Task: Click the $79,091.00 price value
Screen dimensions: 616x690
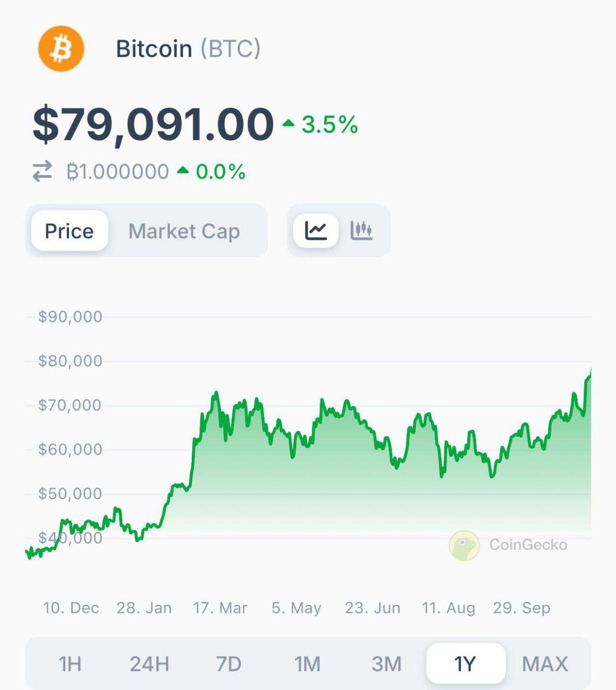Action: pos(154,125)
